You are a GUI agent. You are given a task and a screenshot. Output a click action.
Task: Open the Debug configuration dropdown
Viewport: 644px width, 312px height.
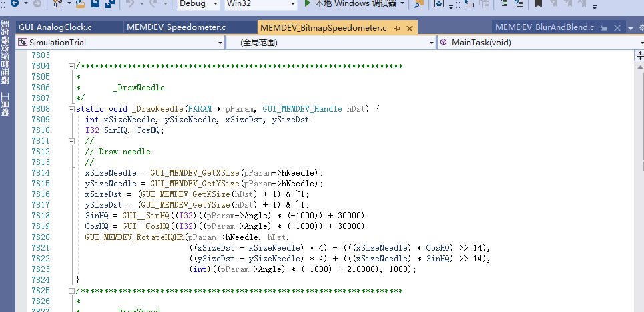[216, 3]
